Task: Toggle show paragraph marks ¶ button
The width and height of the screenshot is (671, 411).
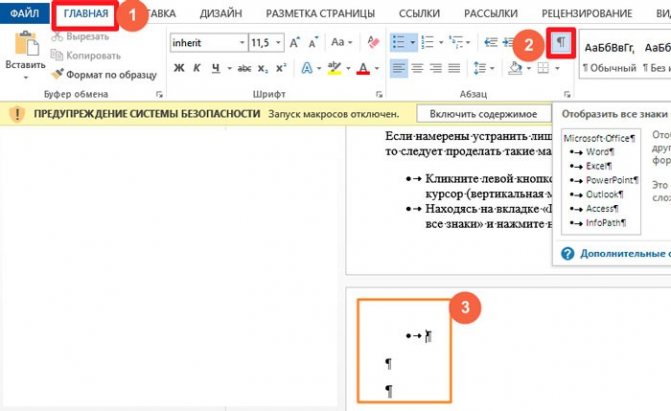Action: (561, 42)
